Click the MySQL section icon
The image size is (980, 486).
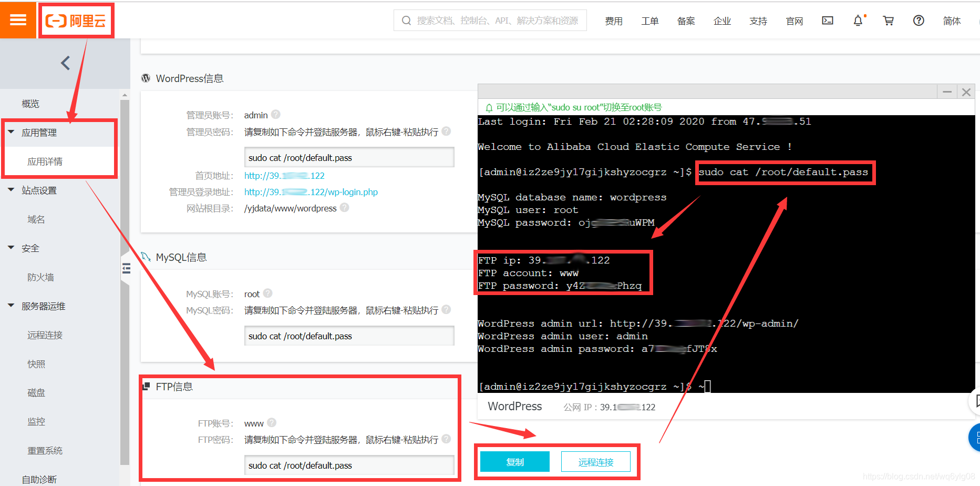click(146, 257)
